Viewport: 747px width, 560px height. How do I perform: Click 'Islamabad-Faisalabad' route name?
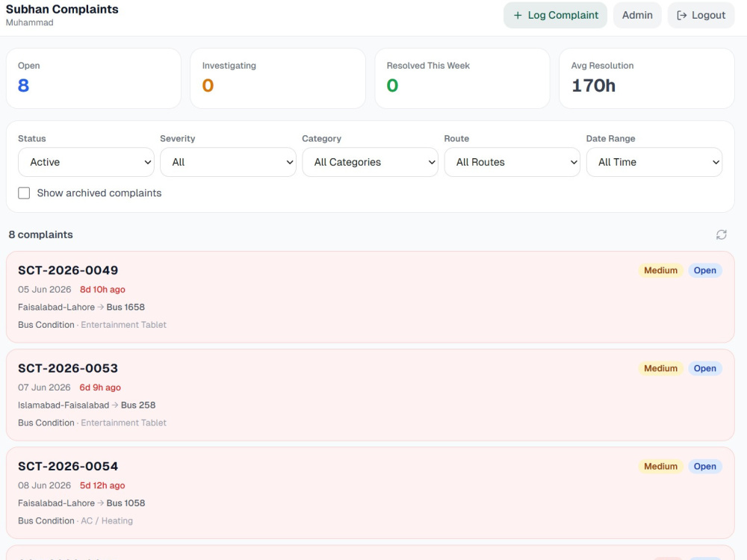tap(63, 405)
